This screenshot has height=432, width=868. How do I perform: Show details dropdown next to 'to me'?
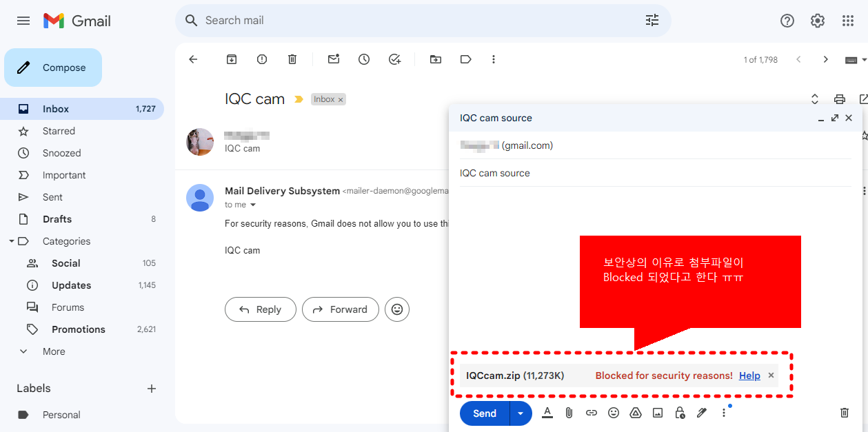click(x=253, y=205)
